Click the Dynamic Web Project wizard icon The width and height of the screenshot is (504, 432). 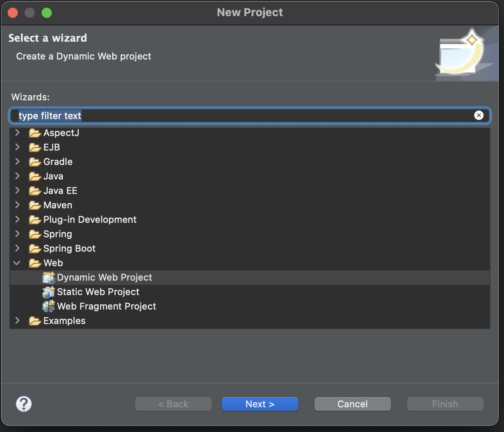(x=48, y=278)
